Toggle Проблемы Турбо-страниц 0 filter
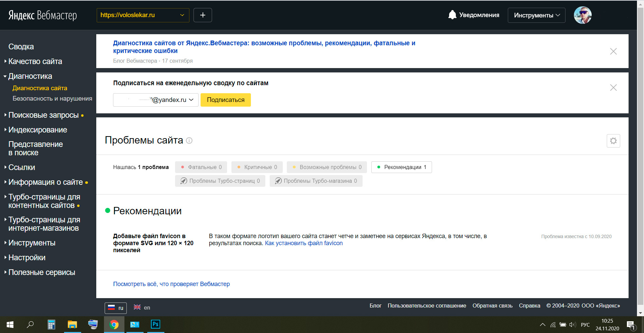 tap(220, 181)
